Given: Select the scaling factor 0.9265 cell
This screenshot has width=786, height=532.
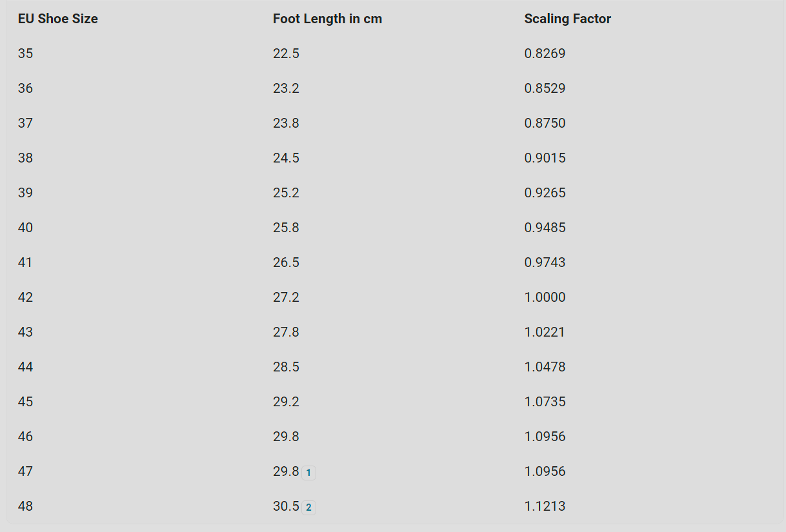Looking at the screenshot, I should tap(545, 193).
